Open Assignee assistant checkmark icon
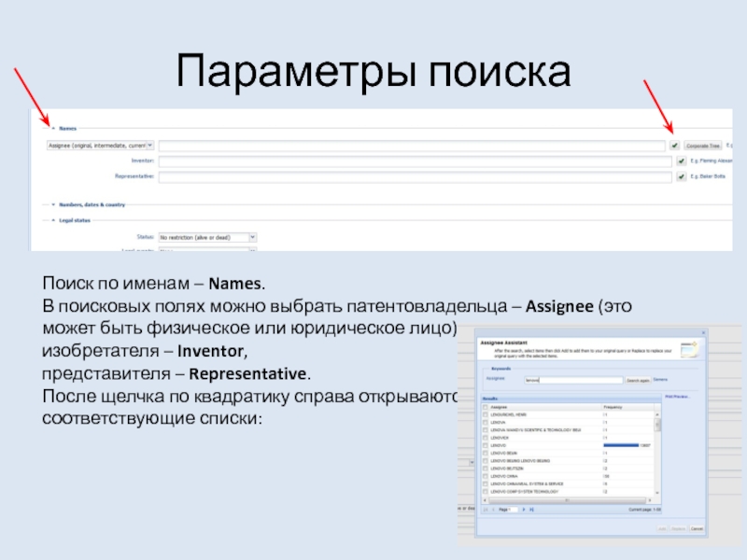Screen dimensions: 747x560 pyautogui.click(x=674, y=146)
